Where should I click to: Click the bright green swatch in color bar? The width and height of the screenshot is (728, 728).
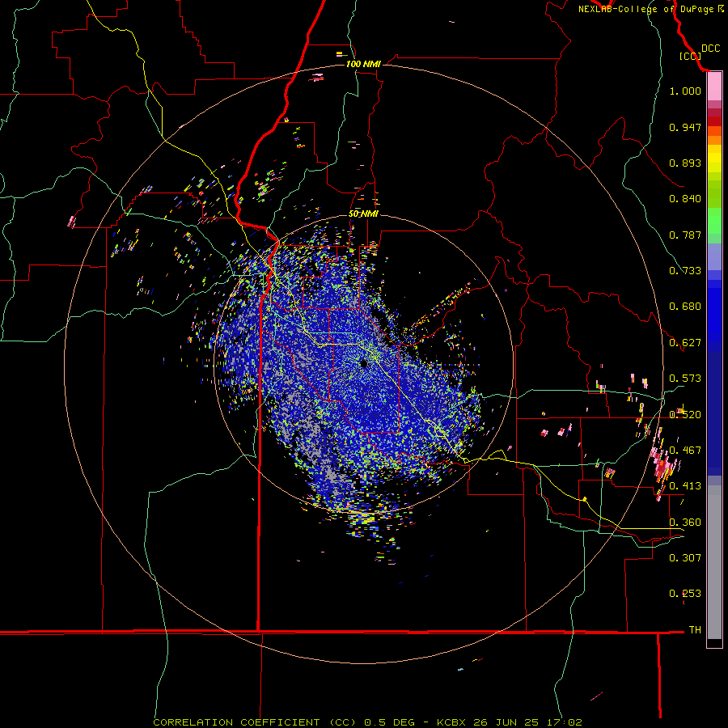pyautogui.click(x=714, y=221)
